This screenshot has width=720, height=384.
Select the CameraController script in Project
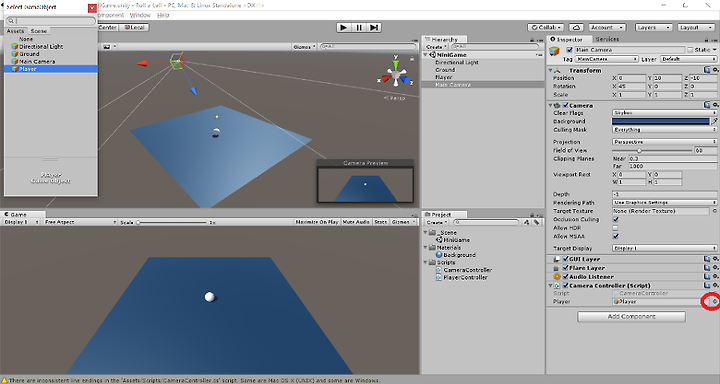click(467, 270)
